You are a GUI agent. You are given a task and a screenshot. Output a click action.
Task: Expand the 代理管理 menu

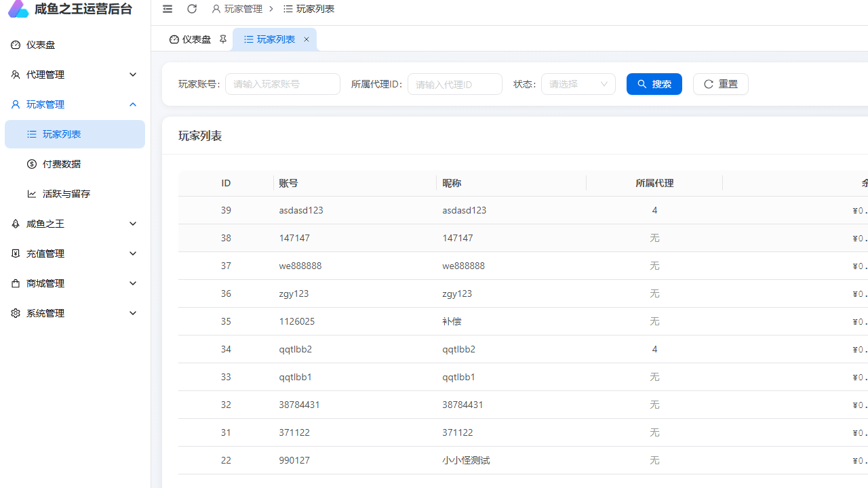pyautogui.click(x=75, y=75)
